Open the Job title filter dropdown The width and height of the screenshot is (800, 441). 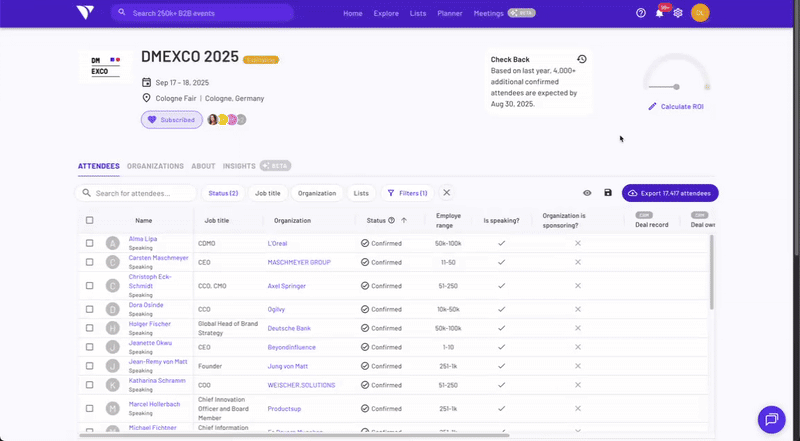tap(267, 193)
